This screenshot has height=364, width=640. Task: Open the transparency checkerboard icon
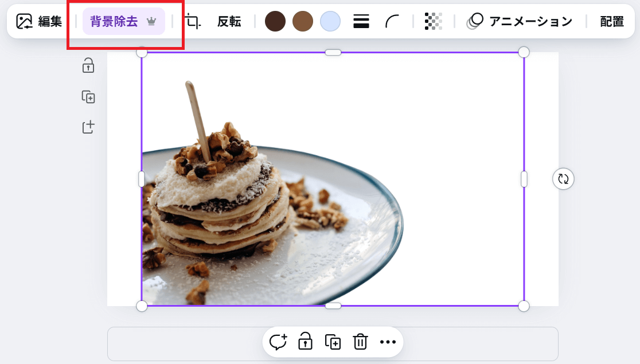(434, 22)
